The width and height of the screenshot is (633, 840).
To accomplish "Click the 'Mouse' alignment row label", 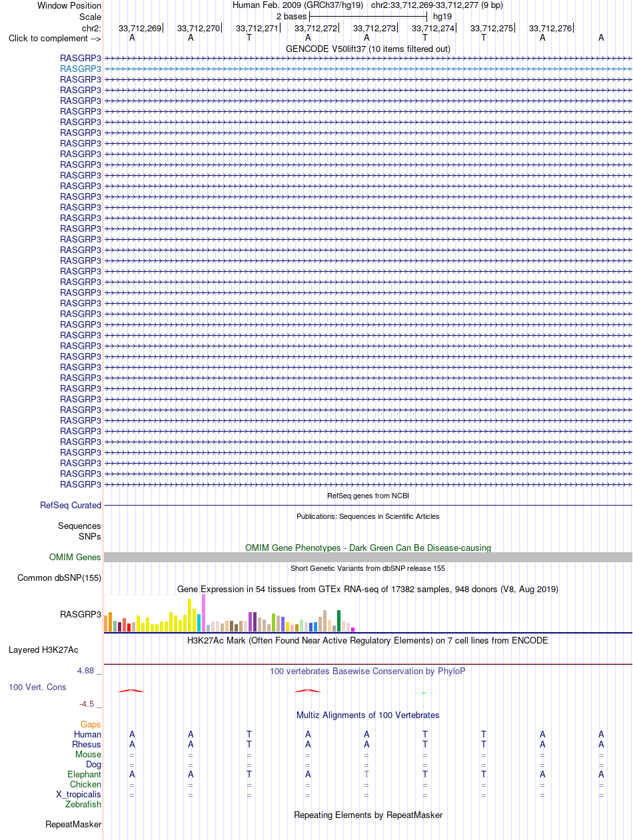I will [x=89, y=755].
